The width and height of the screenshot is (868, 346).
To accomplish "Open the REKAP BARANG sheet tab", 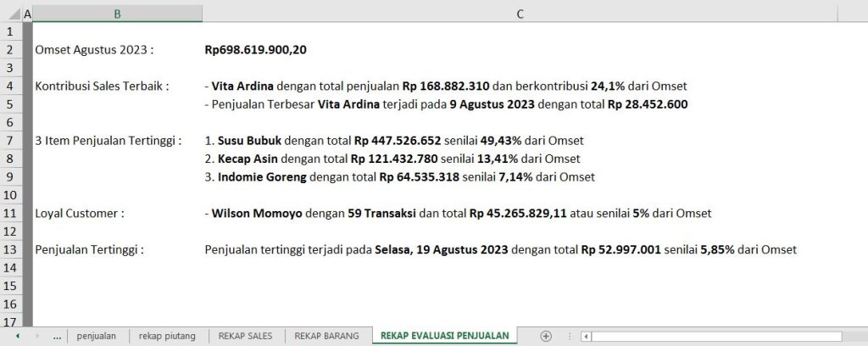I will tap(326, 336).
